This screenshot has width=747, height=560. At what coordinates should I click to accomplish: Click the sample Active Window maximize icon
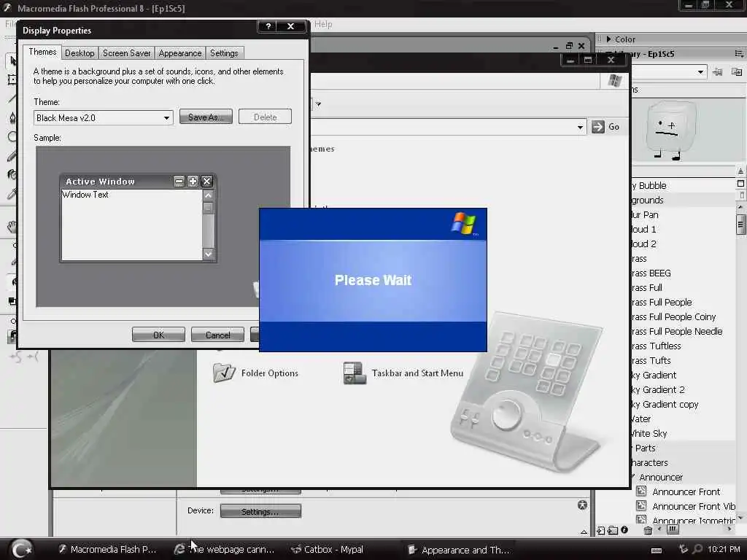193,181
